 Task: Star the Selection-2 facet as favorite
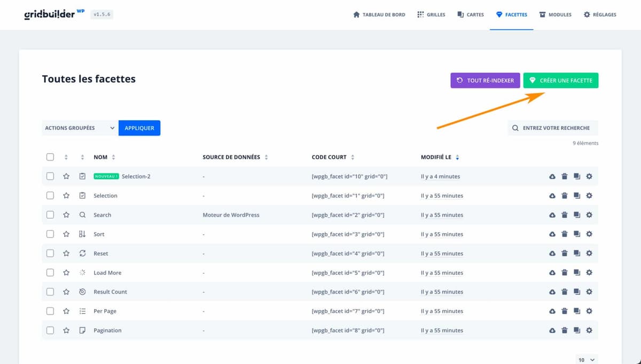click(66, 177)
